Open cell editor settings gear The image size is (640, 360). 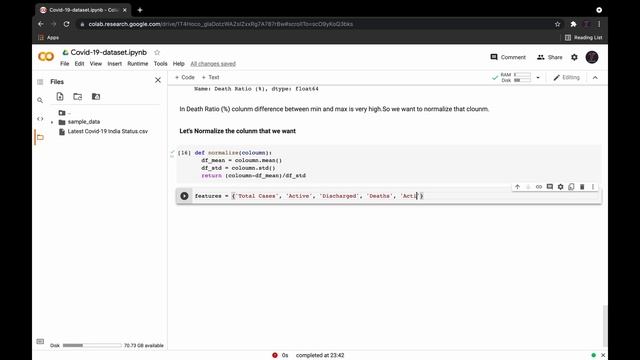click(x=560, y=187)
